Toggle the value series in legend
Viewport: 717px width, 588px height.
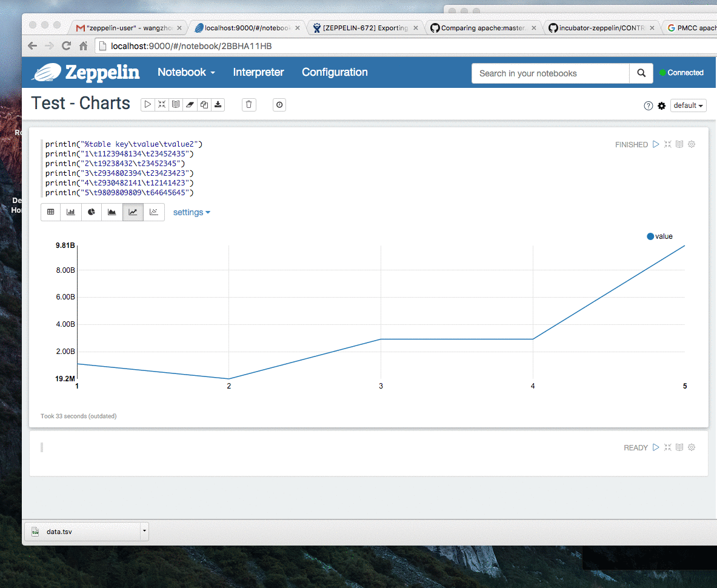point(660,236)
